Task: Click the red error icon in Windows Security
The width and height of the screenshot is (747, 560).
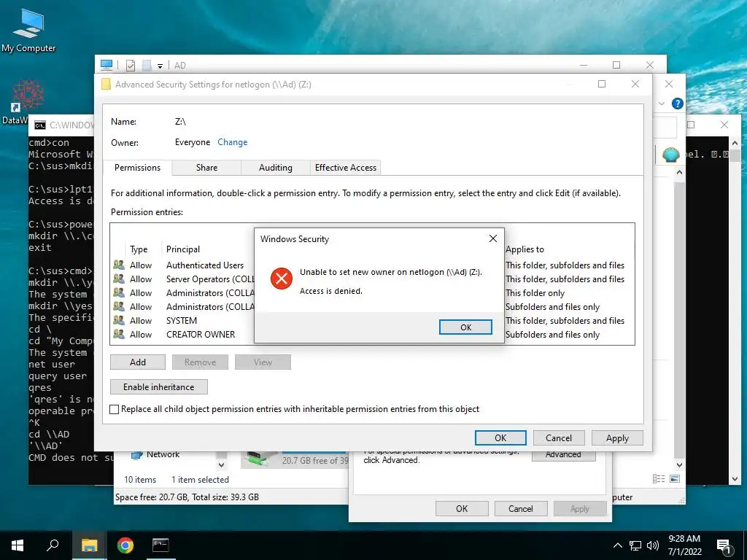Action: click(282, 278)
